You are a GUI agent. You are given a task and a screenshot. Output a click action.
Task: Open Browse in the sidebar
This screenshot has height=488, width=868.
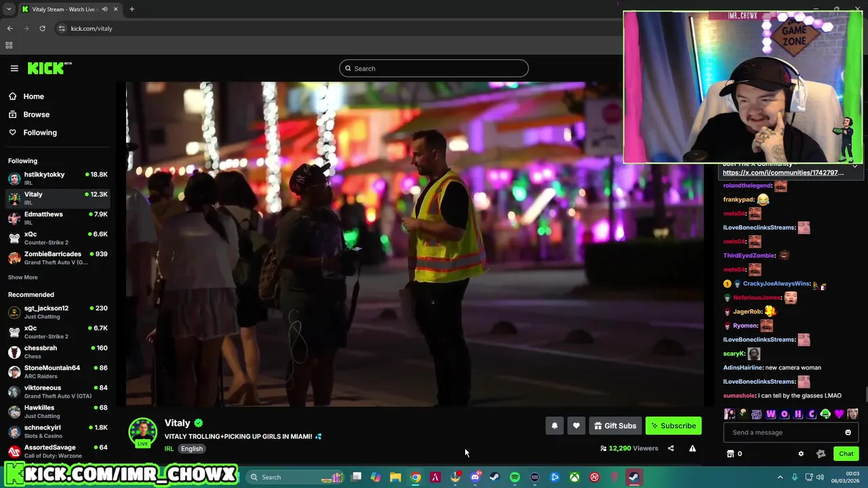point(36,115)
